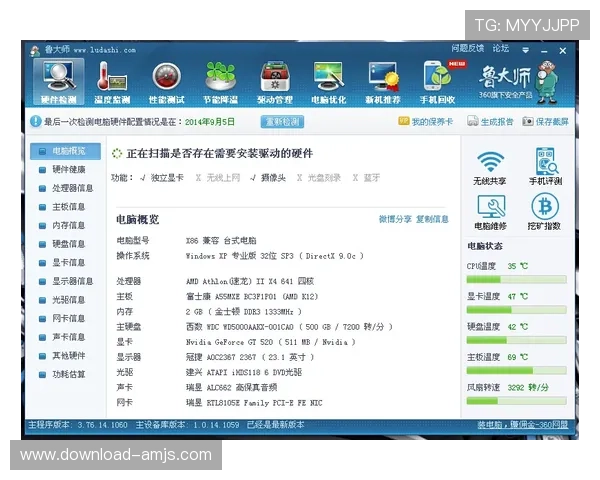600x480 pixels.
Task: Open 手机回收 phone recycling icon
Action: click(x=438, y=83)
